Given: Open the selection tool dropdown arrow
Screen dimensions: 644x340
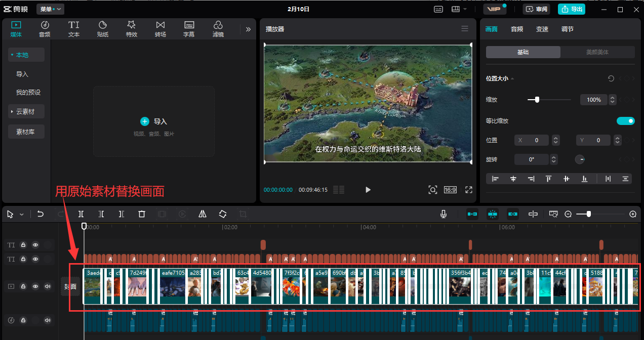Looking at the screenshot, I should point(22,215).
